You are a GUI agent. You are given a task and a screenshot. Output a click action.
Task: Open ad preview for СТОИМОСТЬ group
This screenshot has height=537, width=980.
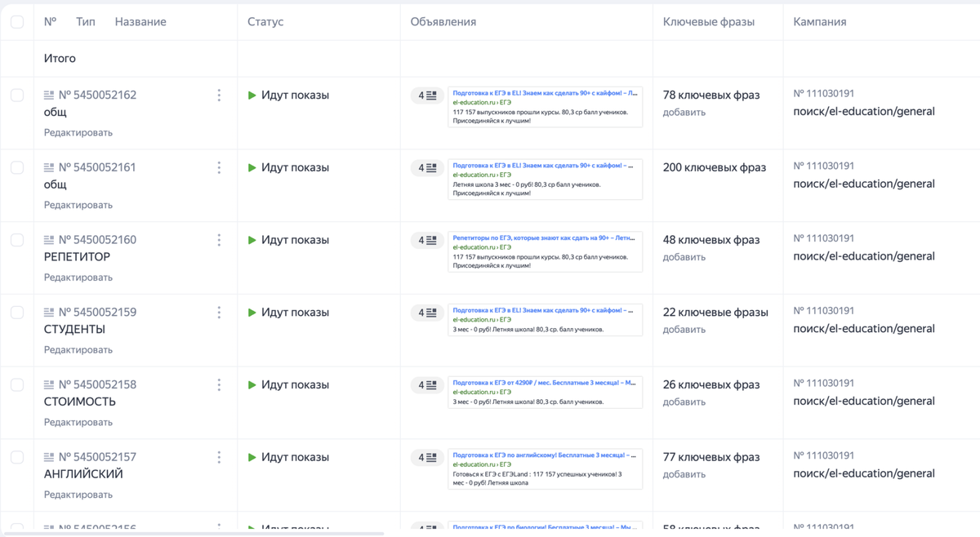(x=546, y=393)
